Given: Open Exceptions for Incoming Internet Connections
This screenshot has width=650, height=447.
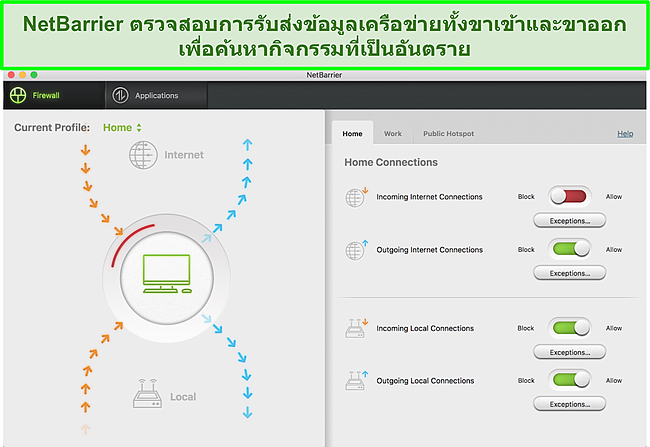Looking at the screenshot, I should coord(570,221).
